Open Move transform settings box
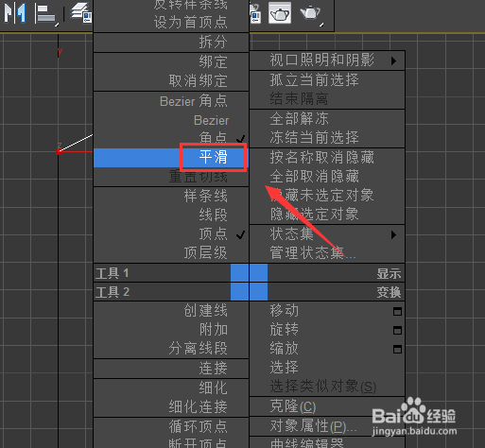The width and height of the screenshot is (485, 448). click(x=397, y=312)
